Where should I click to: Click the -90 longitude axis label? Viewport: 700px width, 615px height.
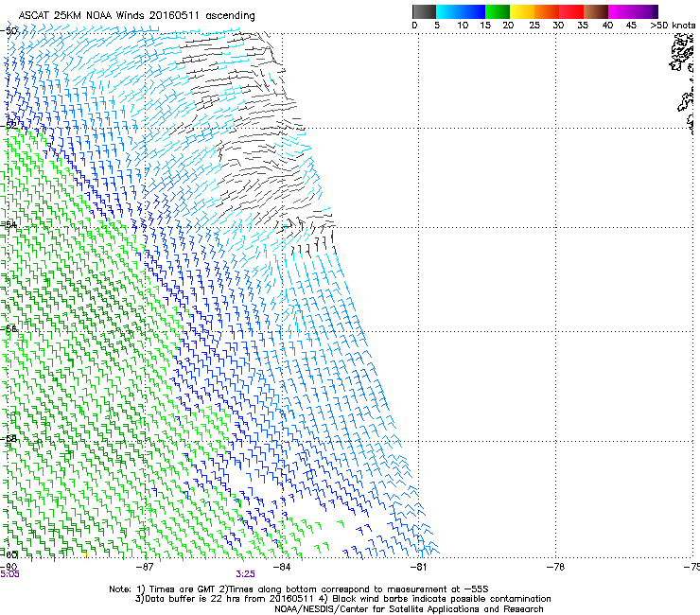(x=9, y=567)
